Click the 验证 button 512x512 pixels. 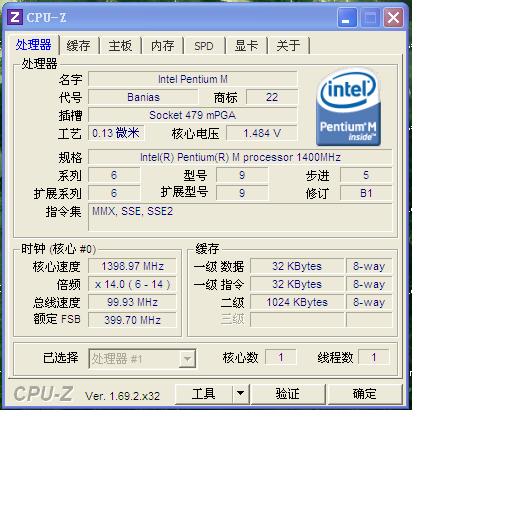288,394
